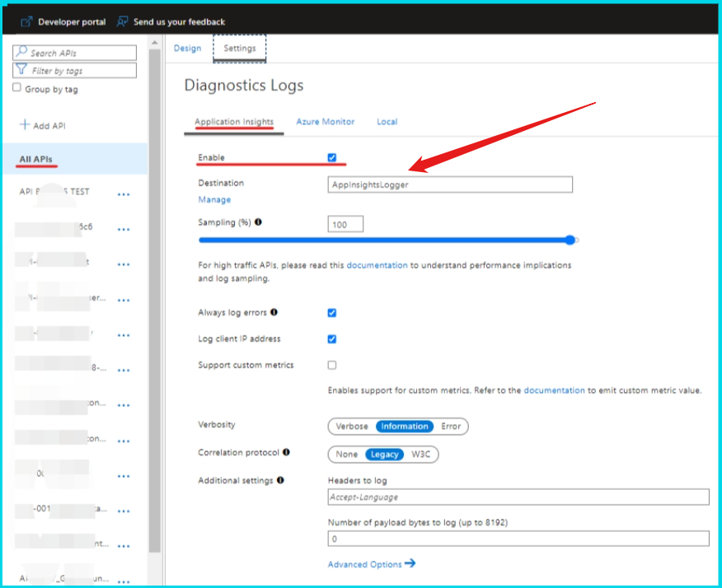Open ellipsis menu for API TEST entry
Screen dimensions: 722x588
(124, 194)
